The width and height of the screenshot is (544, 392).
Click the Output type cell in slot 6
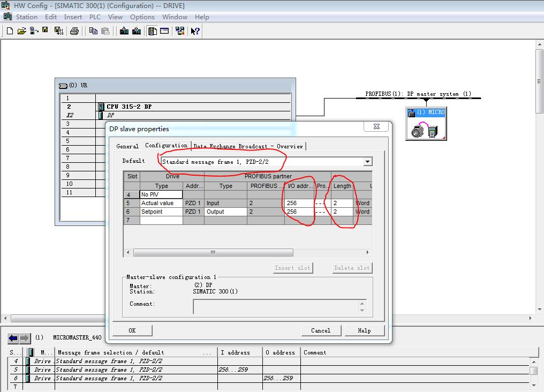225,212
